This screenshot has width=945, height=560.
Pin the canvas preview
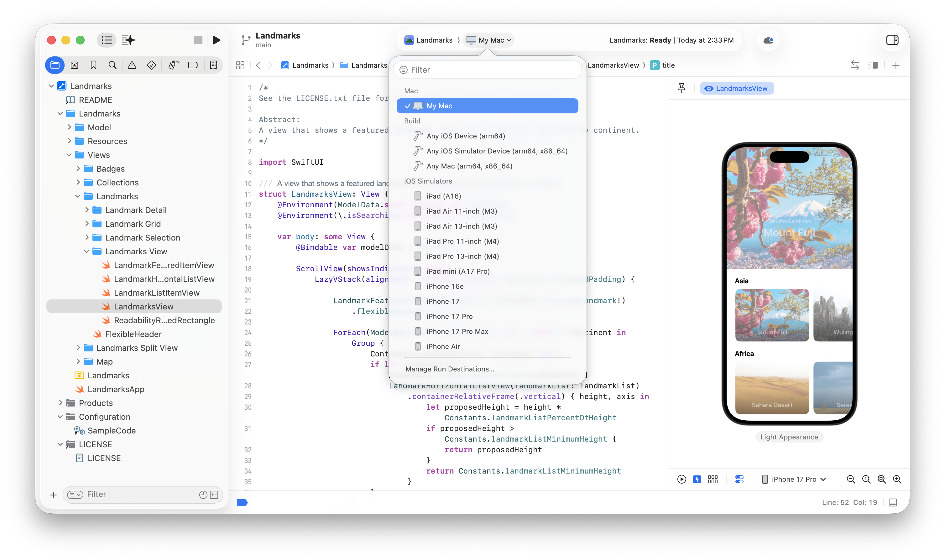pos(682,88)
